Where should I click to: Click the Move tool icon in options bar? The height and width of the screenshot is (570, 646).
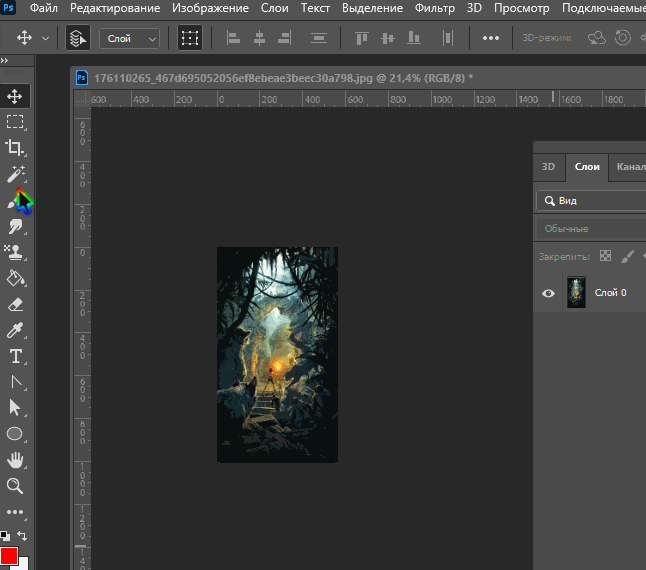(24, 38)
